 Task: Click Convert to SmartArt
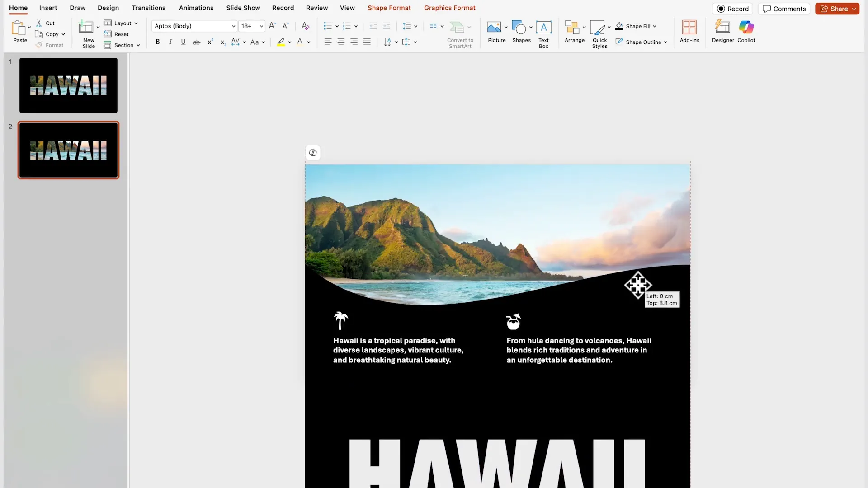coord(460,34)
